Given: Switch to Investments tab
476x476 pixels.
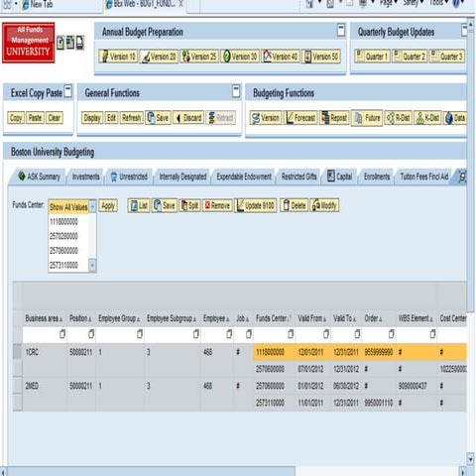Looking at the screenshot, I should [85, 177].
